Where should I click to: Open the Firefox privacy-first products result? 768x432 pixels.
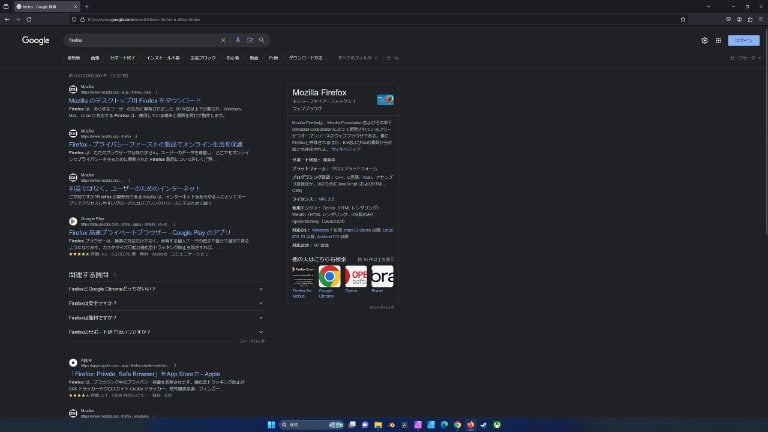tap(156, 144)
